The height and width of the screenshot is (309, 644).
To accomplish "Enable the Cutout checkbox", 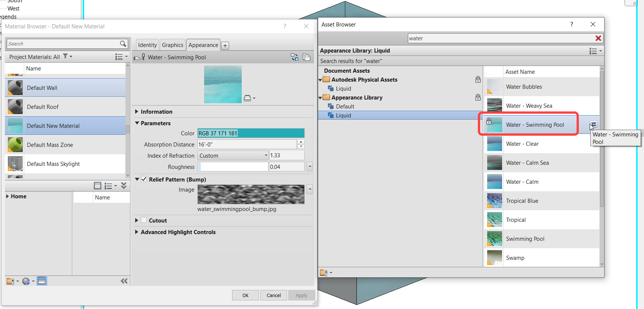I will coord(144,220).
